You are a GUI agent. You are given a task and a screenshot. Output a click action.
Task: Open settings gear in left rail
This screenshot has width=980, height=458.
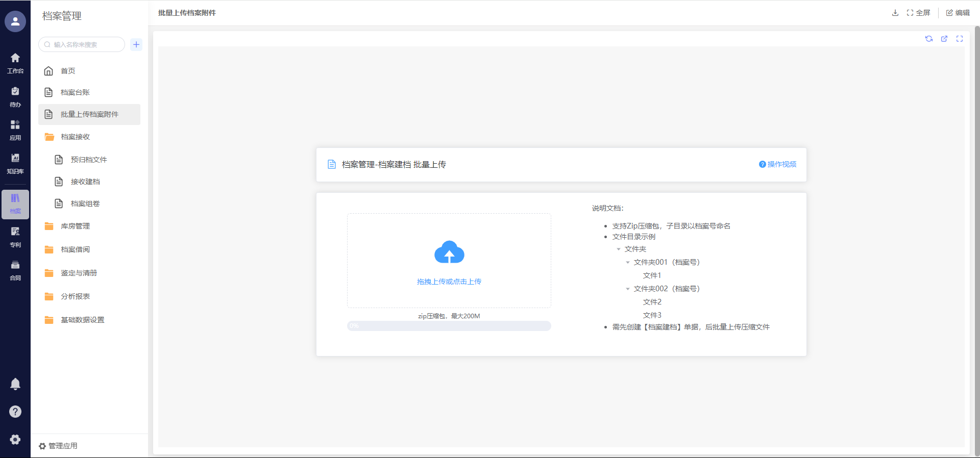(15, 440)
